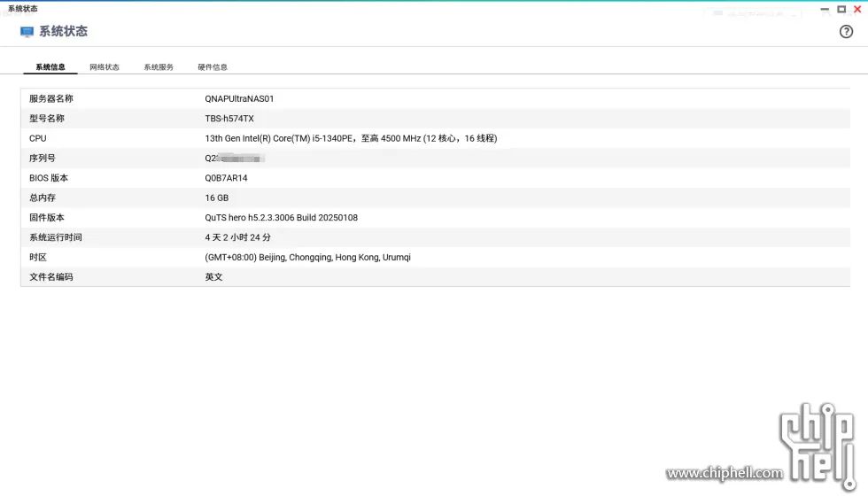
Task: Close the 系统状态 window
Action: pyautogui.click(x=857, y=9)
